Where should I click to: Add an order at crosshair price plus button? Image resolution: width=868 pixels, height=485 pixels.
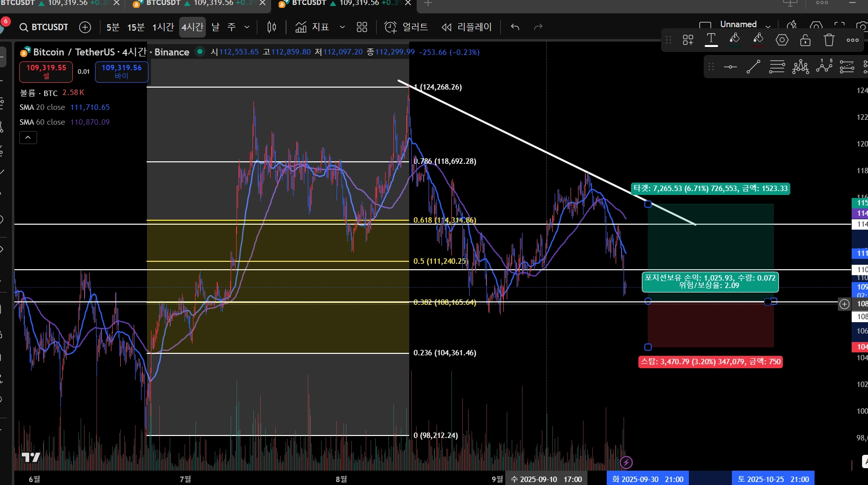click(844, 304)
